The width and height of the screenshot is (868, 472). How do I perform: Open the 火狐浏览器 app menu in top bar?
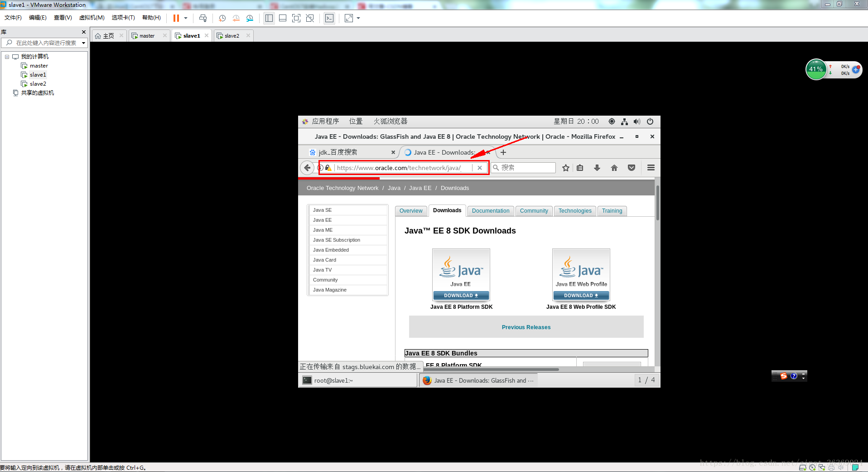[390, 122]
